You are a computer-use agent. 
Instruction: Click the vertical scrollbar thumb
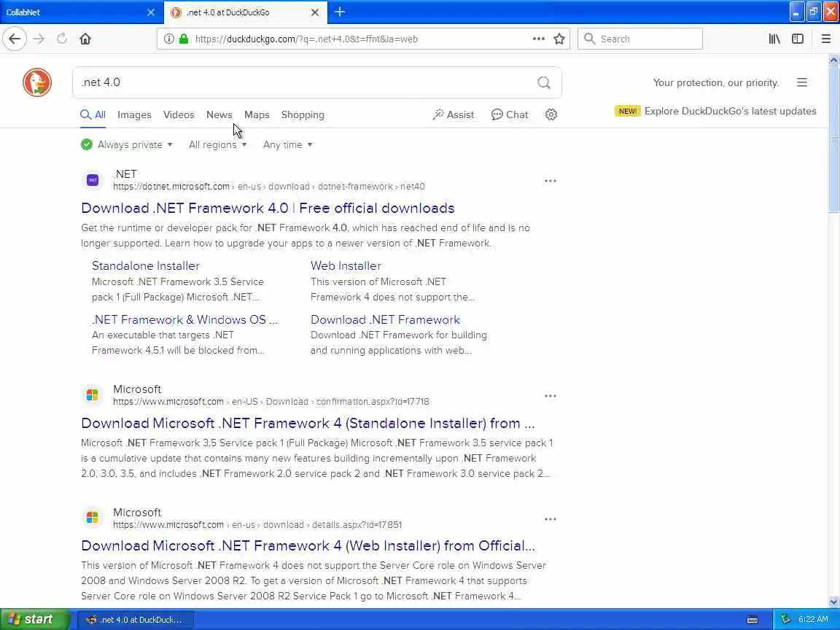pyautogui.click(x=833, y=139)
